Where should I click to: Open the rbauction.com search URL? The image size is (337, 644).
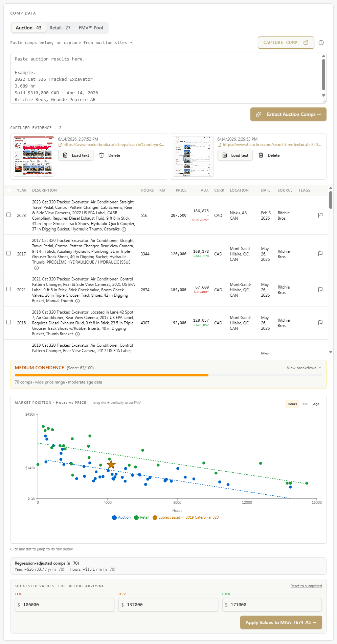272,145
